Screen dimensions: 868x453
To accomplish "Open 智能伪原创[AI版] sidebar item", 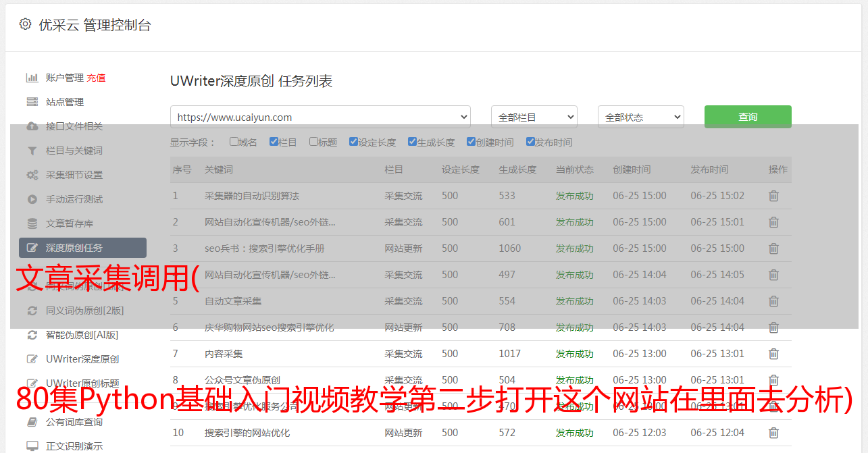I will (x=82, y=335).
